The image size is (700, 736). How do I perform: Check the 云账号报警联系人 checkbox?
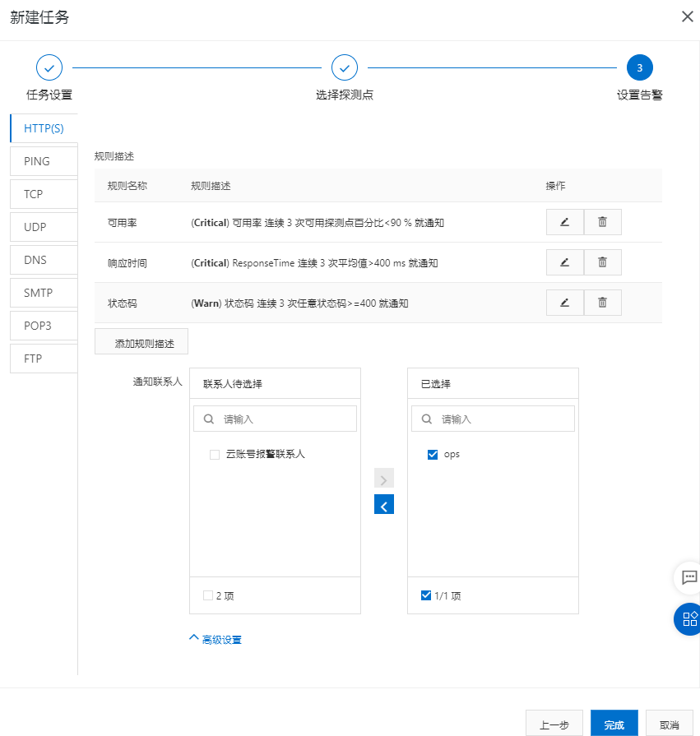pyautogui.click(x=215, y=454)
